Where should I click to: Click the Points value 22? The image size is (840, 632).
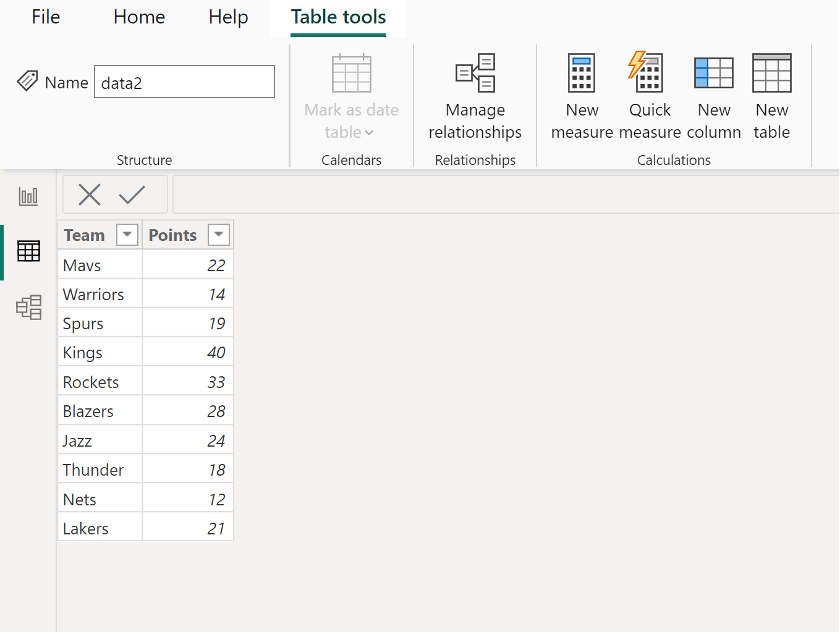coord(188,265)
